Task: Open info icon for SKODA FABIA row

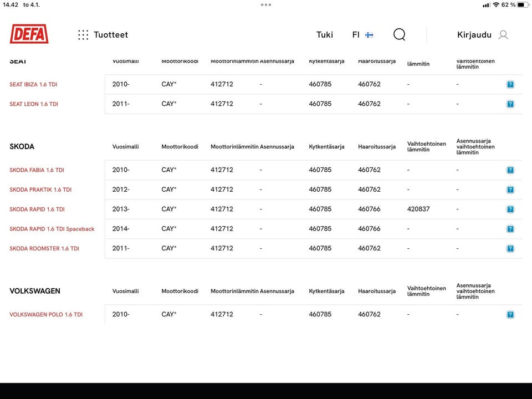Action: click(x=510, y=170)
